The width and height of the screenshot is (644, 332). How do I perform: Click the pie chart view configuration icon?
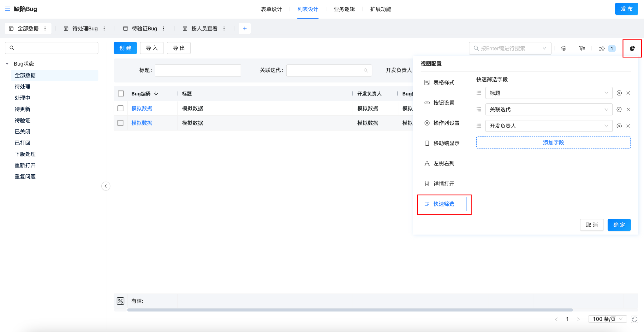[x=632, y=48]
